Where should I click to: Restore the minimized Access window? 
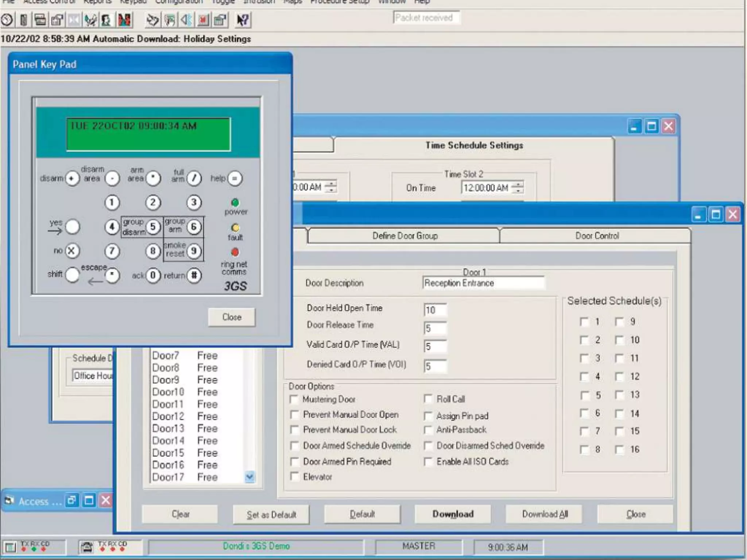tap(72, 500)
